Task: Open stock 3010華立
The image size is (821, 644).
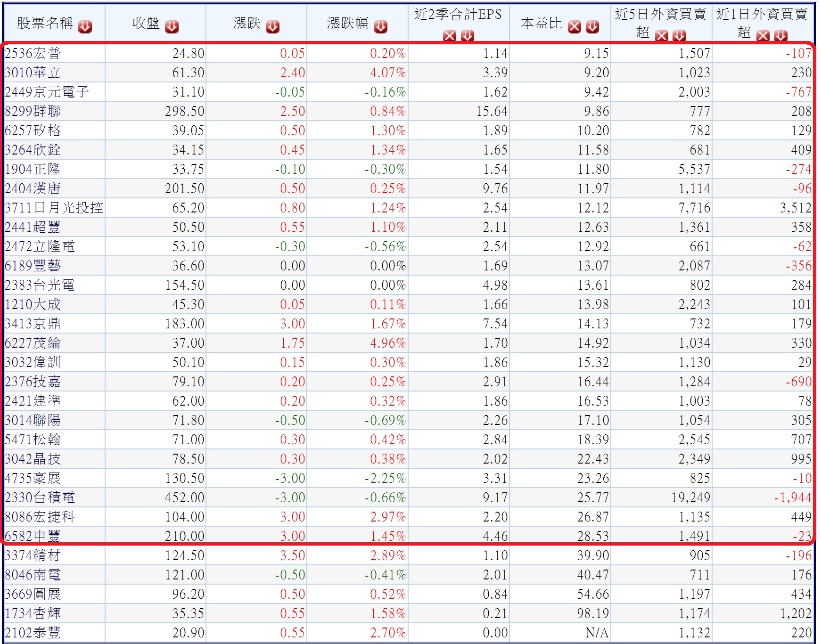Action: tap(33, 73)
